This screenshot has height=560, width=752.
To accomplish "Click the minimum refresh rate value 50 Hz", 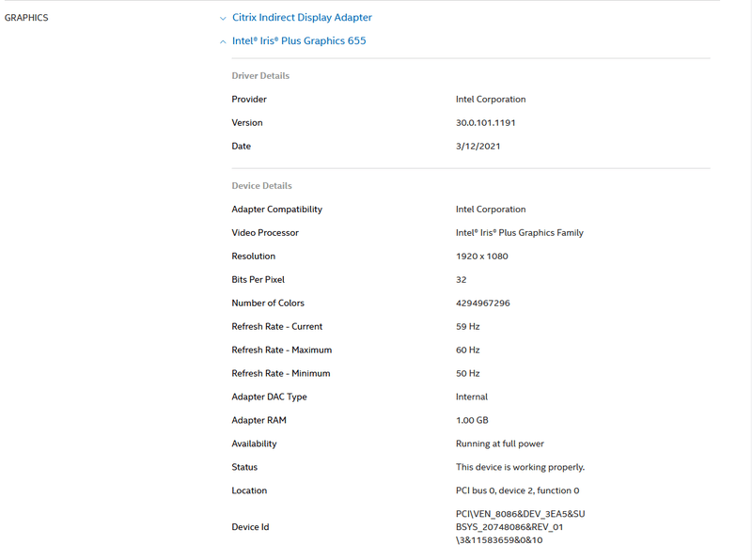I will pyautogui.click(x=467, y=374).
